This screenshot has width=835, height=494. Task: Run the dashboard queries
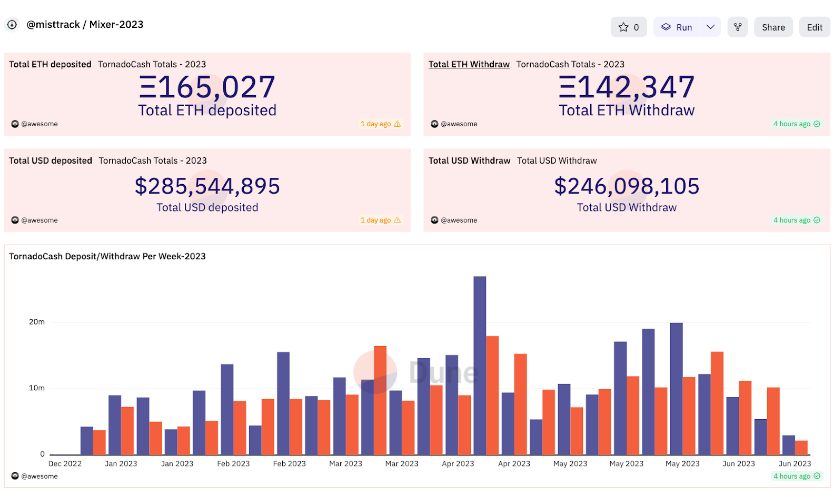[x=677, y=27]
